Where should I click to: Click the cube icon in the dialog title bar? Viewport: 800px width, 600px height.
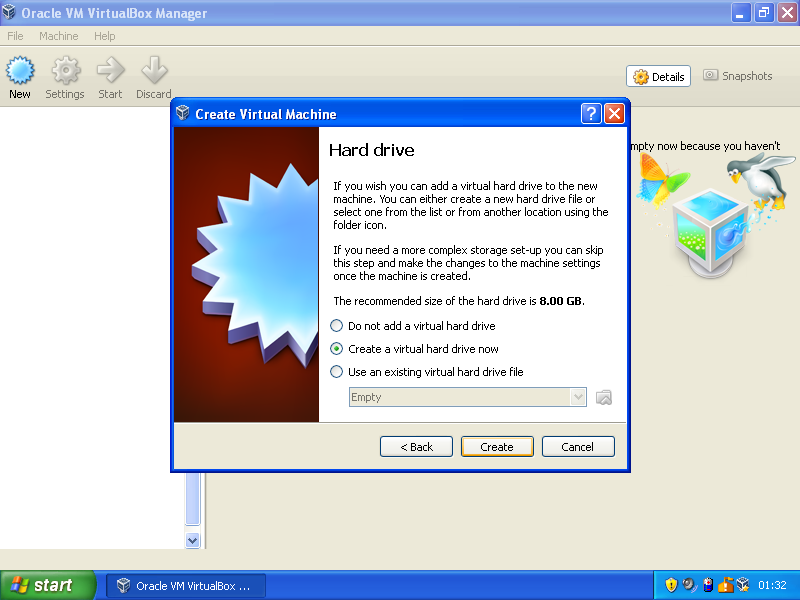183,113
